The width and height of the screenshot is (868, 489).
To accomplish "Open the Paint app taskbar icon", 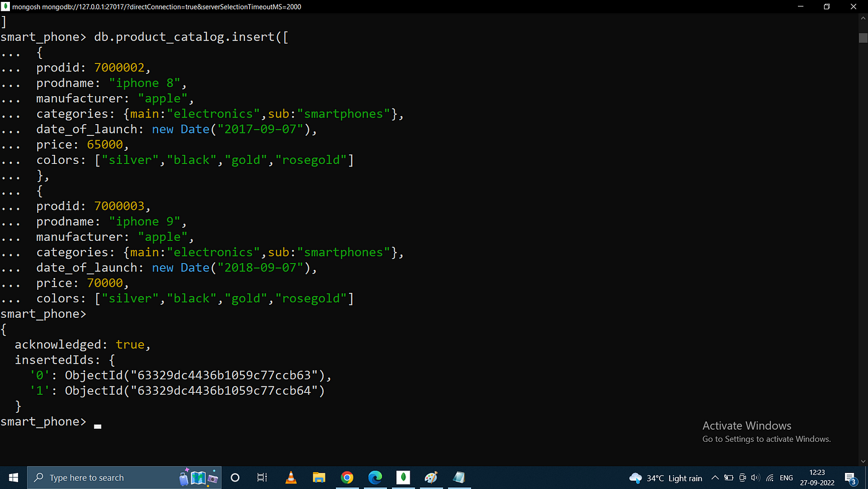I will [431, 477].
